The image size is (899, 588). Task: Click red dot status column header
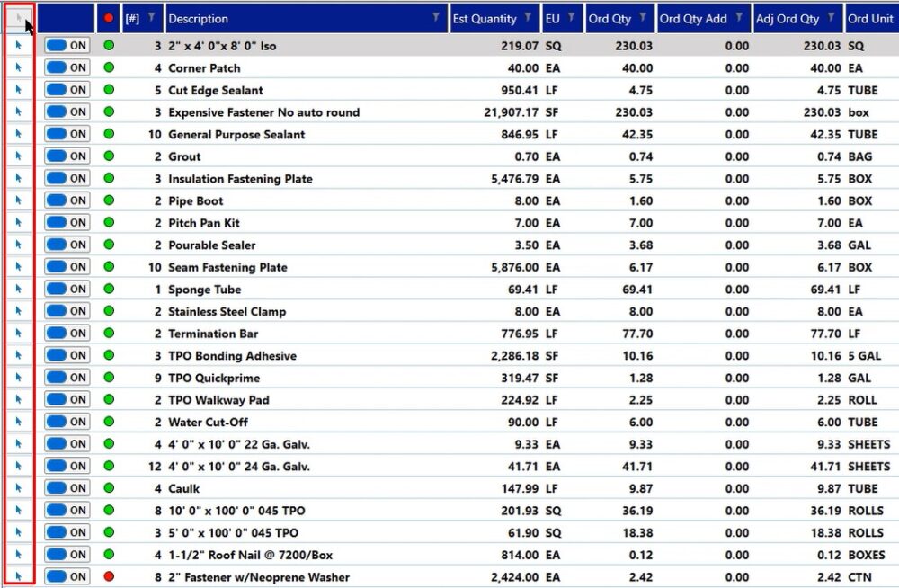pyautogui.click(x=109, y=18)
